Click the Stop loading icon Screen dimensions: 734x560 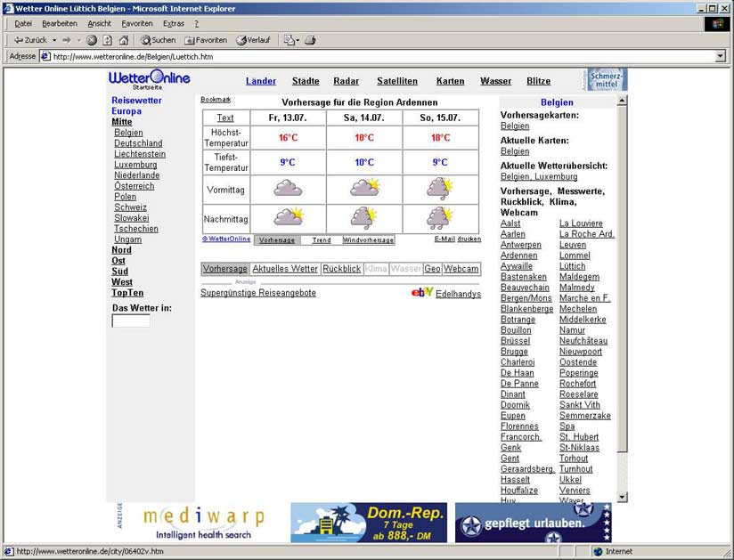click(92, 40)
